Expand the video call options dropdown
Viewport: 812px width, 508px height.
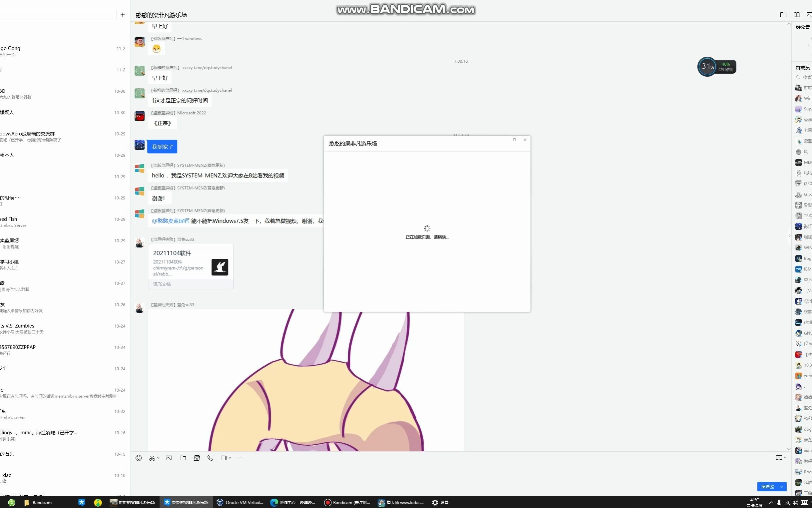coord(230,458)
